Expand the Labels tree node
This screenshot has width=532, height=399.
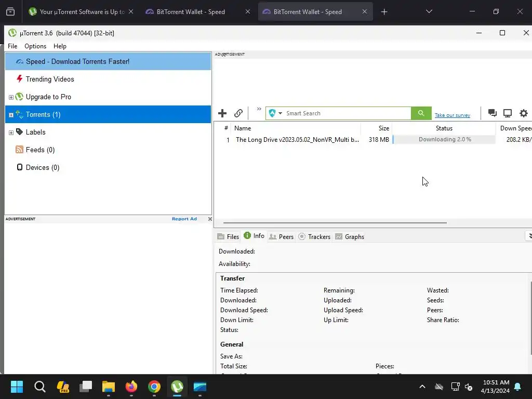click(x=11, y=132)
